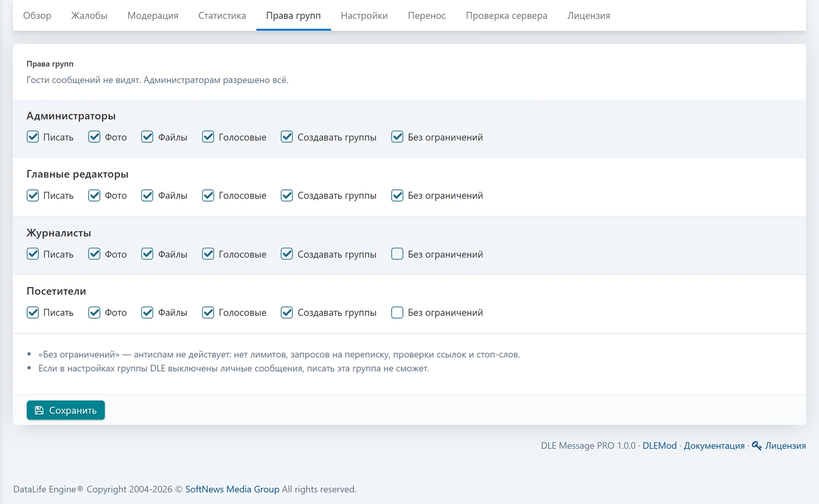This screenshot has width=819, height=504.
Task: Uncheck Создавать группы for Журналисты
Action: (x=287, y=254)
